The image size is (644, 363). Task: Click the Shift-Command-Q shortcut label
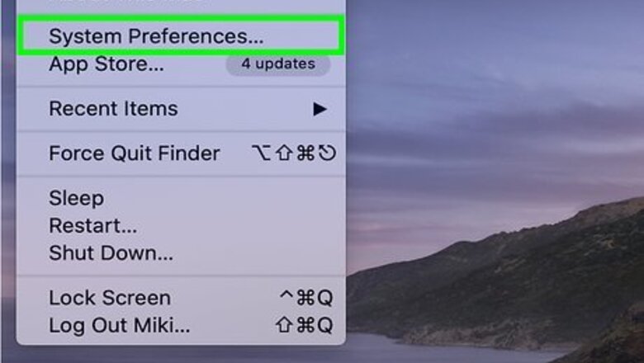point(305,326)
